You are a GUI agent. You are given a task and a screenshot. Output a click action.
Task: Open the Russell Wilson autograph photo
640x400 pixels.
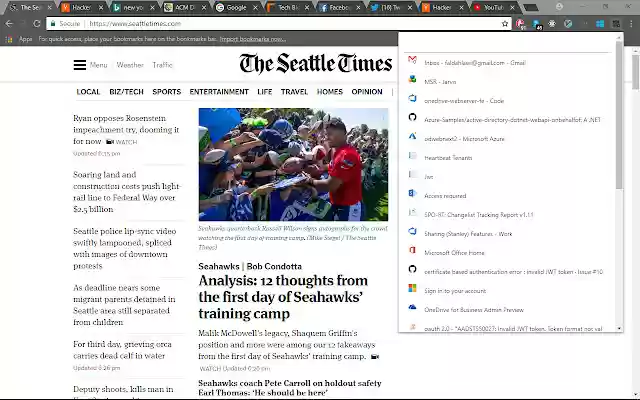pos(293,164)
